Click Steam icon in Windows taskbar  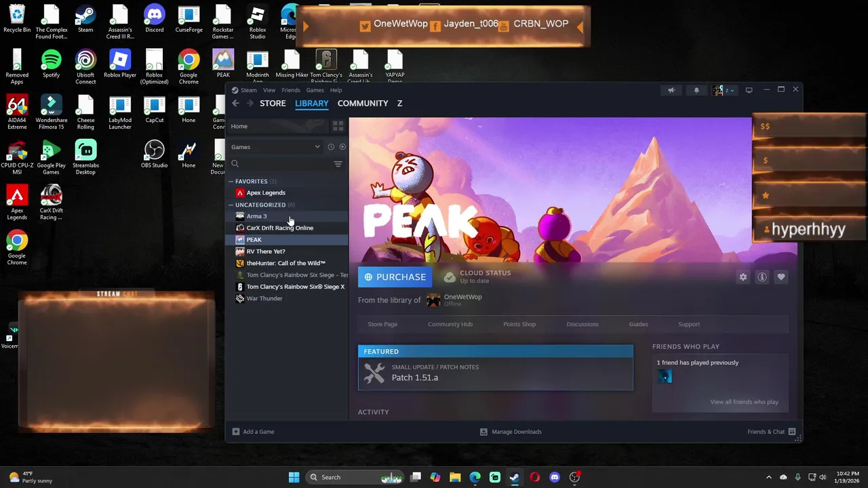coord(515,477)
